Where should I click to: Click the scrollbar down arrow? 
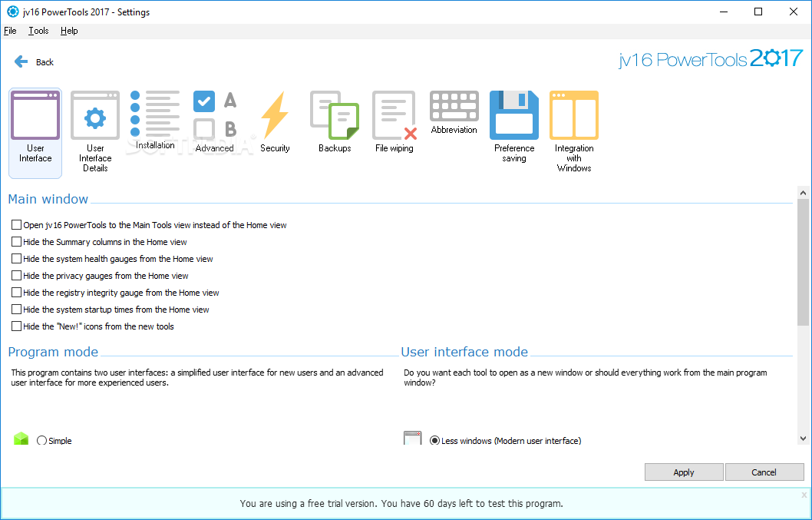(x=804, y=439)
